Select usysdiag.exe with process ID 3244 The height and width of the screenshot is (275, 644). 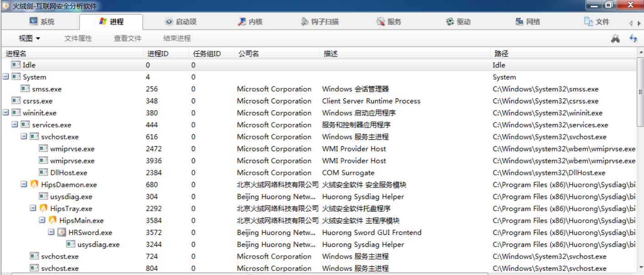coord(319,244)
